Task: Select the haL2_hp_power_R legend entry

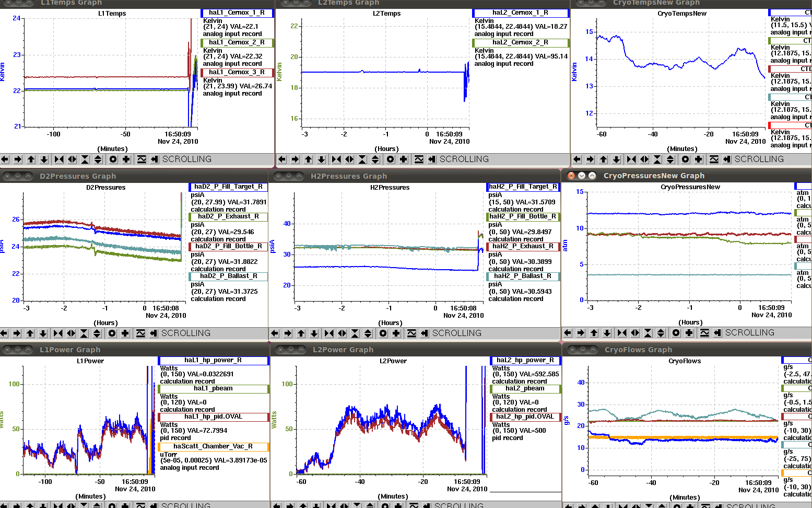Action: (x=525, y=361)
